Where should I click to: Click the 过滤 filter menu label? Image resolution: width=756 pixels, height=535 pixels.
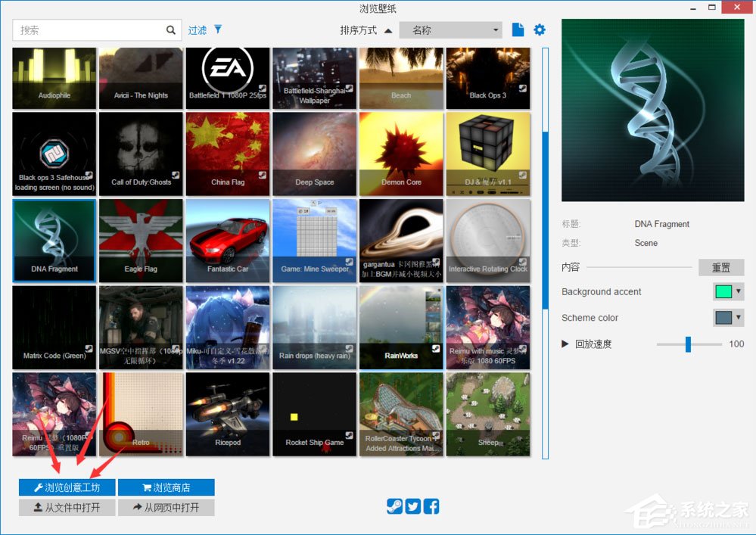click(198, 30)
